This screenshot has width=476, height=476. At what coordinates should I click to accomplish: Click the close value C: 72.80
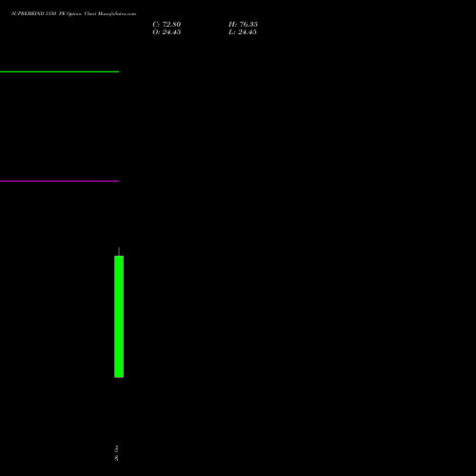(x=167, y=25)
